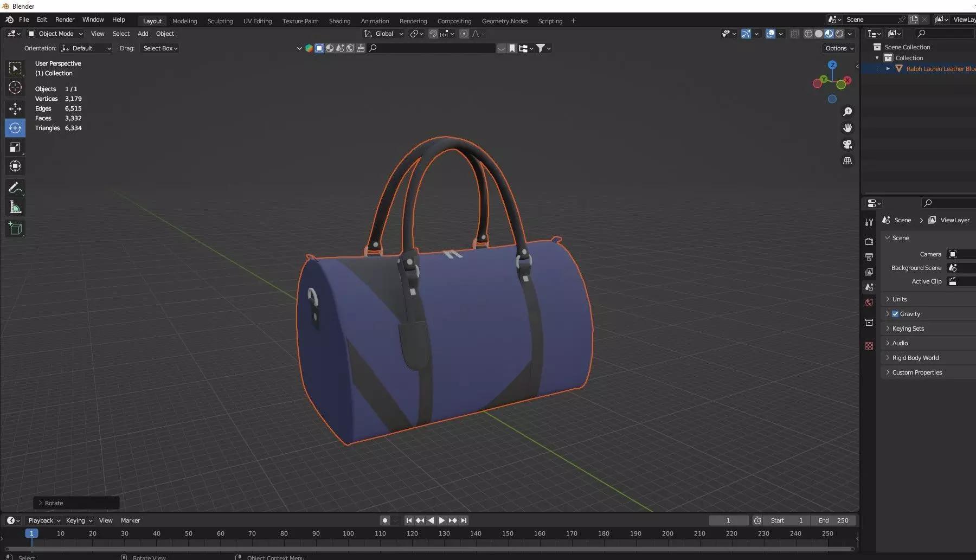Open the Output properties tab
The height and width of the screenshot is (560, 976).
869,256
